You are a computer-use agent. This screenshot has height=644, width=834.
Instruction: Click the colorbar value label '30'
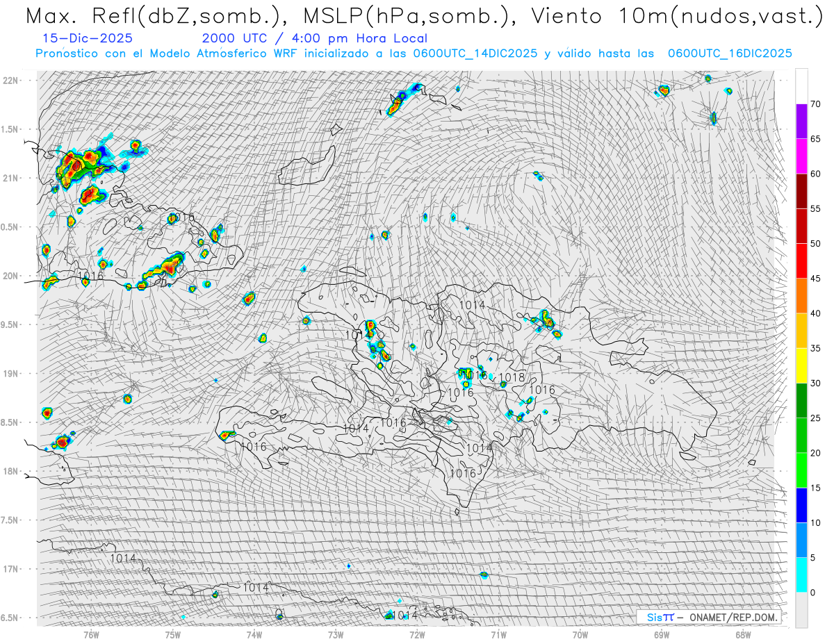click(815, 383)
